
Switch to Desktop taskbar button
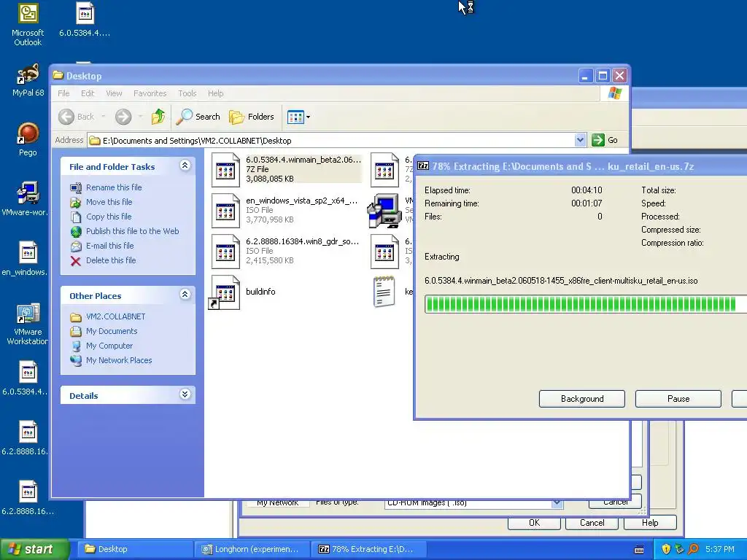pos(135,549)
